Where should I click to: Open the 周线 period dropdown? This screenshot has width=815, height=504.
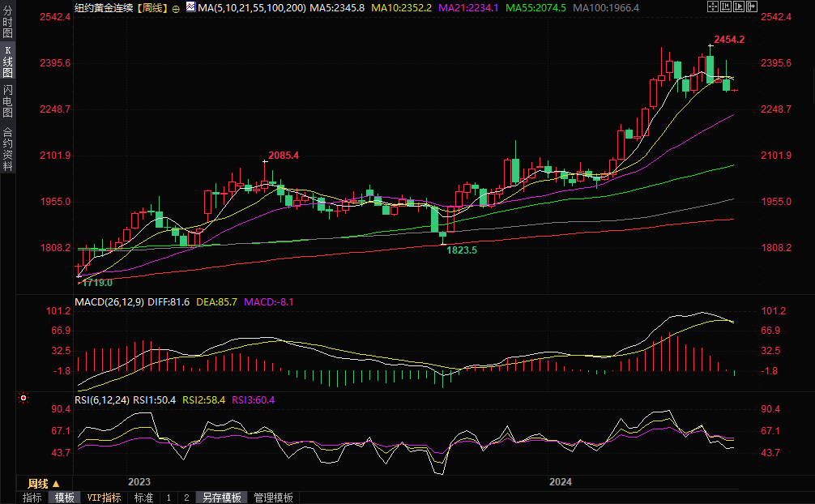(x=44, y=484)
